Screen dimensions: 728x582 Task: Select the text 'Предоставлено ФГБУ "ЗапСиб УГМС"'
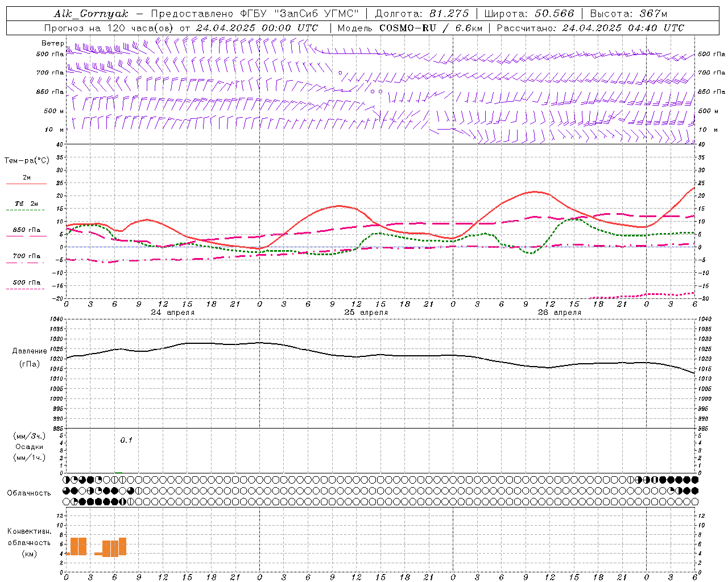coord(255,14)
